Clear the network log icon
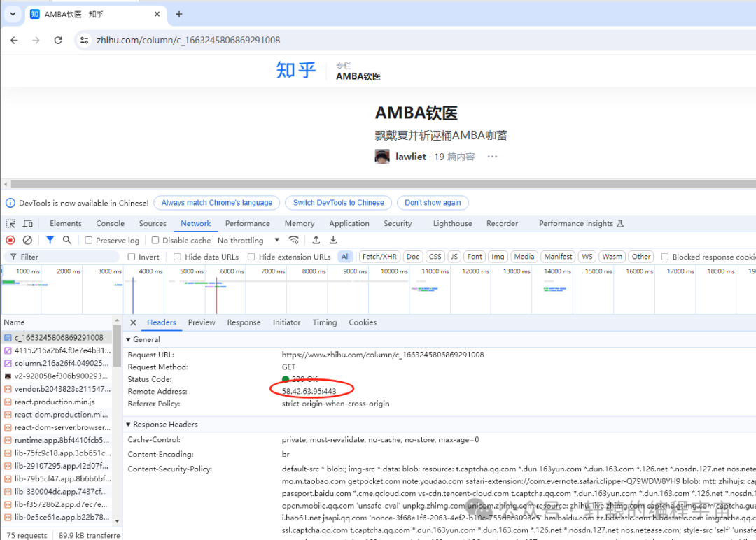The width and height of the screenshot is (756, 540). 28,240
